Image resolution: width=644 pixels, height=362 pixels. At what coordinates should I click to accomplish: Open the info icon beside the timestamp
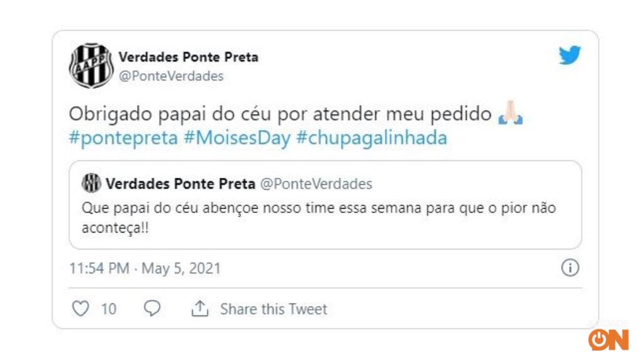pyautogui.click(x=570, y=268)
